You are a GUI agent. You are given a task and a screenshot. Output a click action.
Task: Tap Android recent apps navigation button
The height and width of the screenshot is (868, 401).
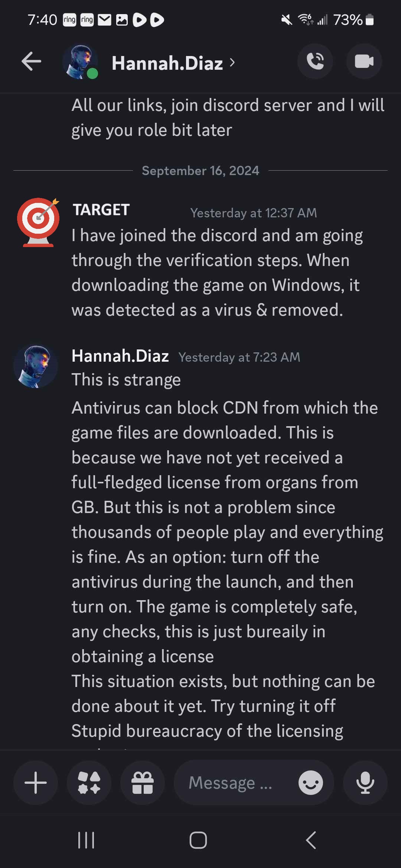(86, 840)
